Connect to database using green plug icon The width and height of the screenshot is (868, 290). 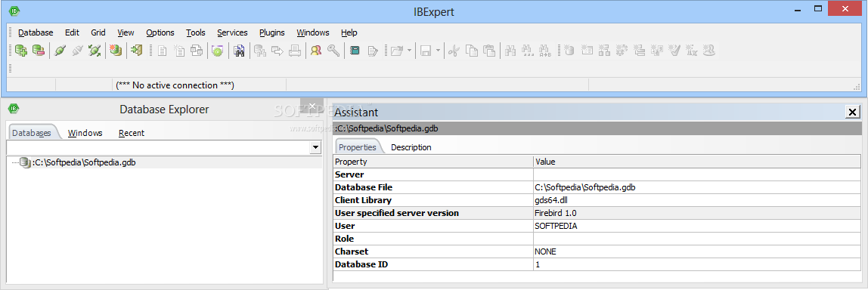pyautogui.click(x=60, y=51)
